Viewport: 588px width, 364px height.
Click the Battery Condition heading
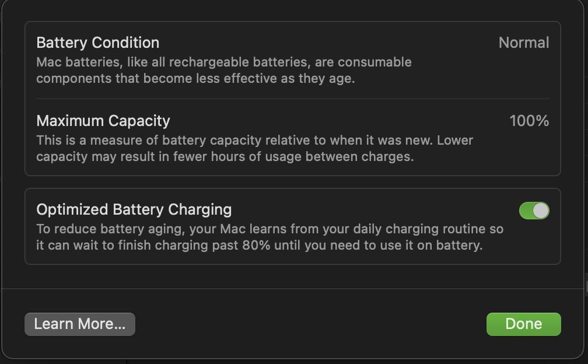coord(97,43)
